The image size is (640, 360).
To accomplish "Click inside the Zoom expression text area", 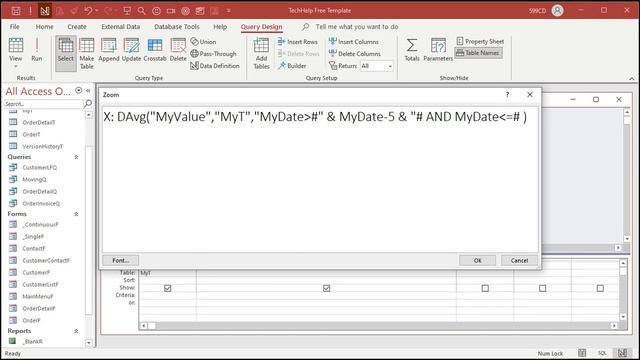I will (320, 180).
